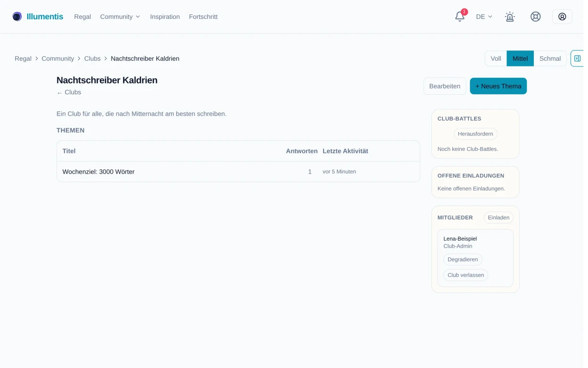Select the Mittel width option
Viewport: 588px width, 368px height.
[x=520, y=59]
